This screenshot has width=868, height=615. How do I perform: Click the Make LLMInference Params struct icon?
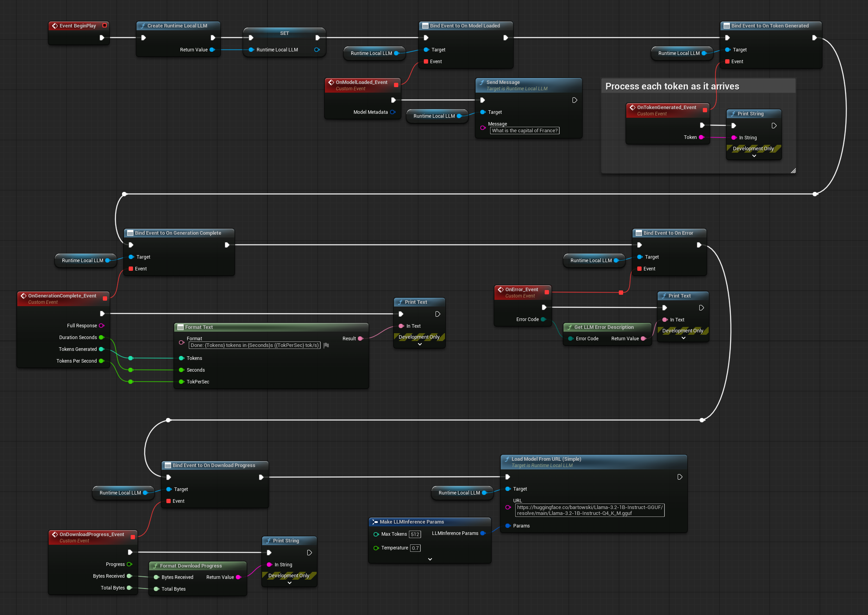375,522
